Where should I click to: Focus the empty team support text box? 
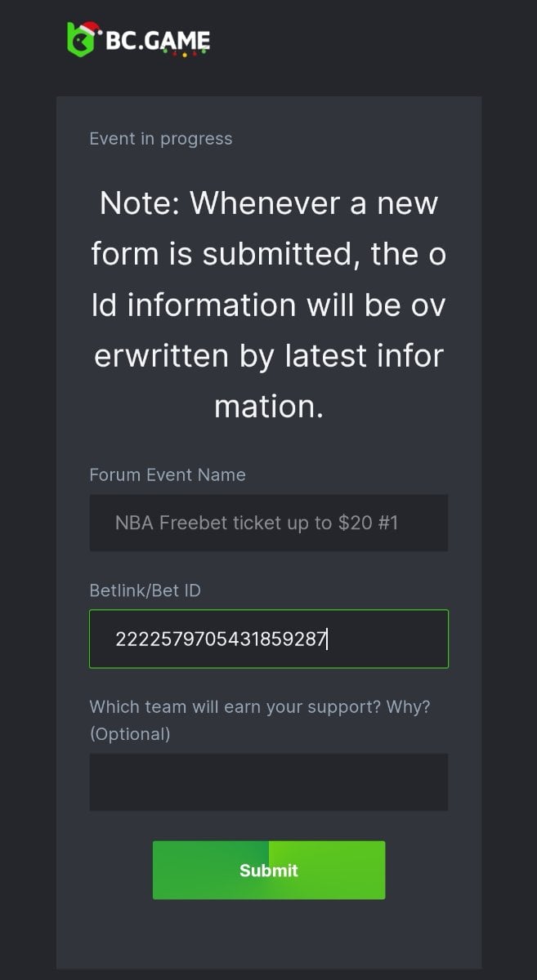[x=268, y=782]
